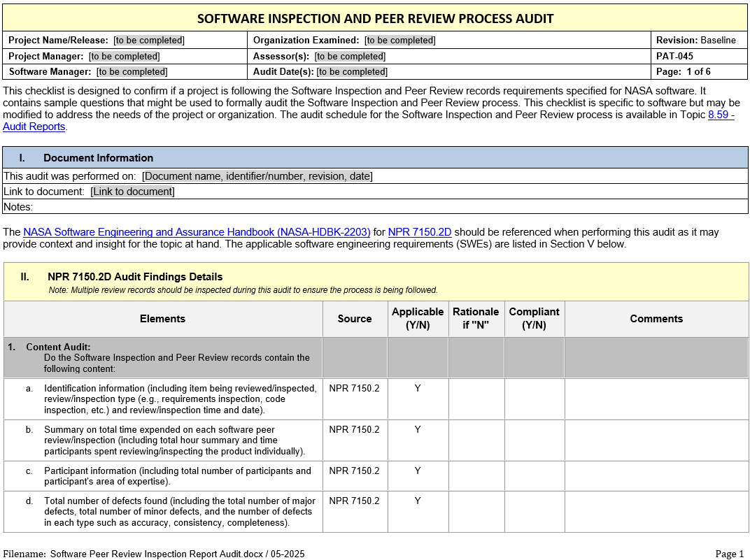The image size is (750, 560).
Task: Click the Project Manager placeholder field
Action: click(124, 56)
